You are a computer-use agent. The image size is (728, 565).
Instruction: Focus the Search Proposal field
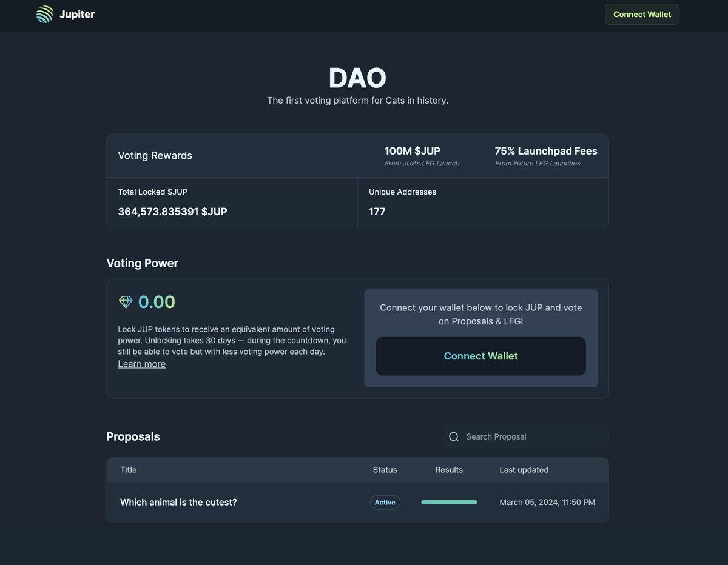525,436
